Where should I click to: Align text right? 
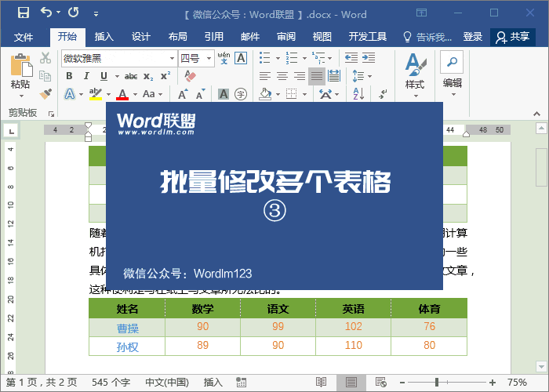300,76
